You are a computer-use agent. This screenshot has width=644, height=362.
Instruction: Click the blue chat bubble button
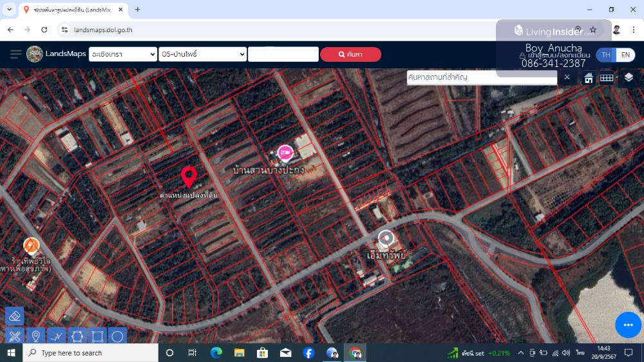point(628,325)
